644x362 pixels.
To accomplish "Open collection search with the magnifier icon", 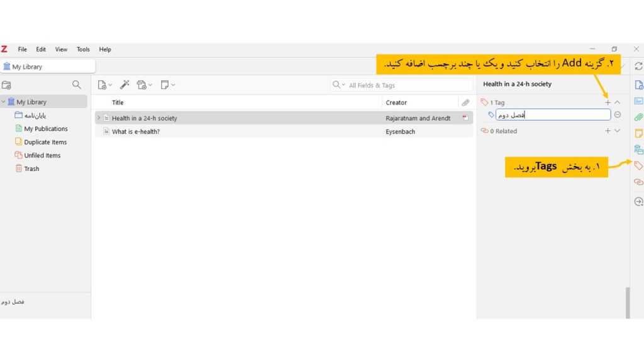I will (76, 84).
